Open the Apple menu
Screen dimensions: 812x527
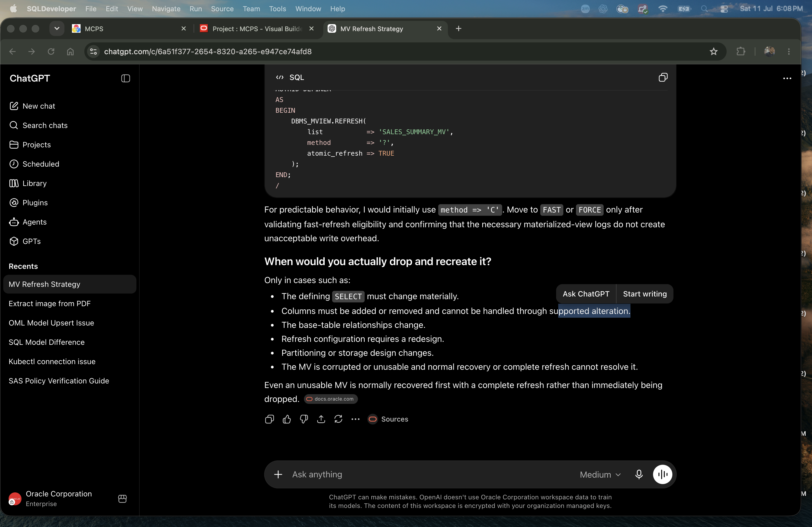pos(13,9)
